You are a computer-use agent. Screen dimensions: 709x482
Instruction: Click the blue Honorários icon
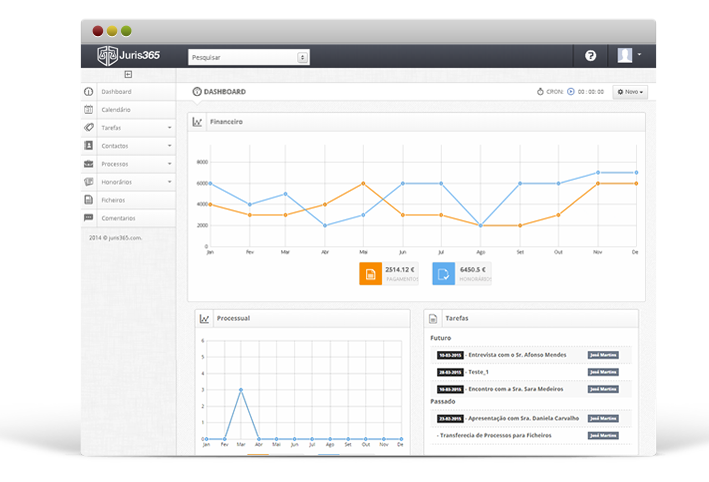click(443, 273)
